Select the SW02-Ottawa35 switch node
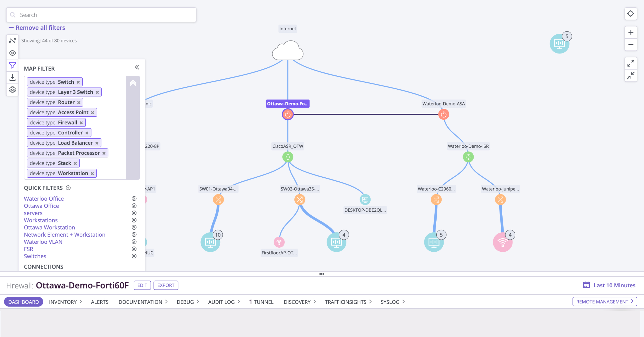 pos(300,200)
